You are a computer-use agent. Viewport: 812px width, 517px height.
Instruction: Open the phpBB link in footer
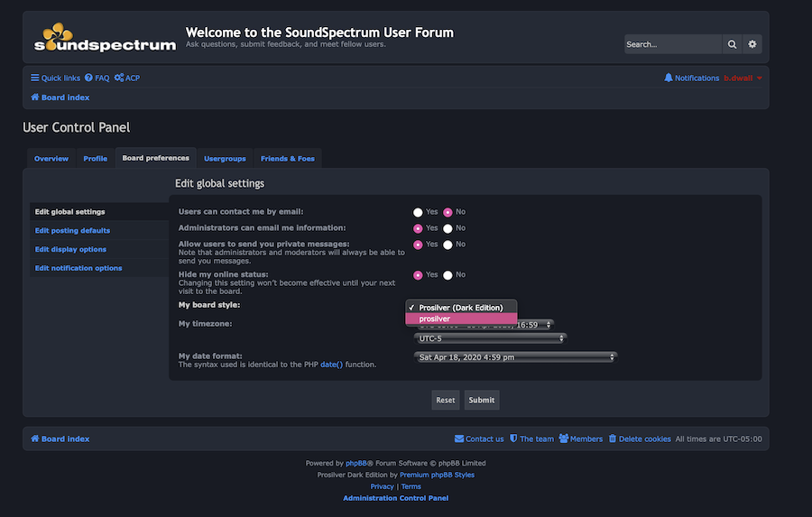pos(356,463)
